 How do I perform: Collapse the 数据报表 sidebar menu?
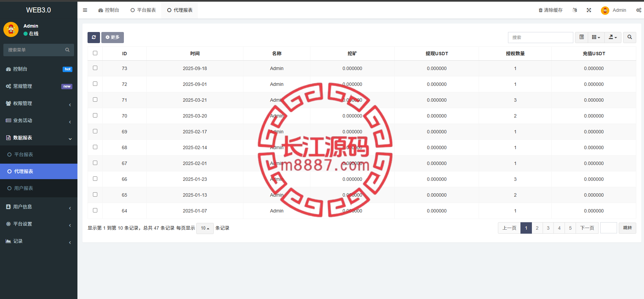[x=39, y=138]
